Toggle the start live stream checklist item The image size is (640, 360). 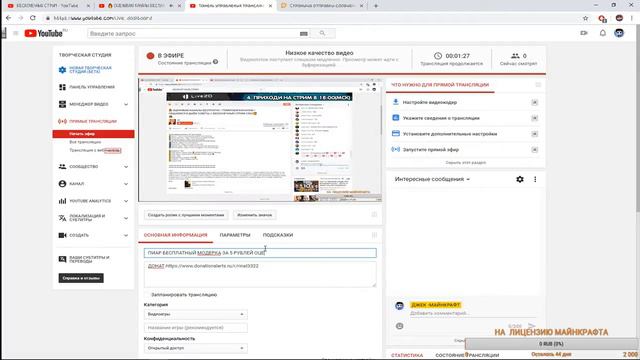coord(534,150)
